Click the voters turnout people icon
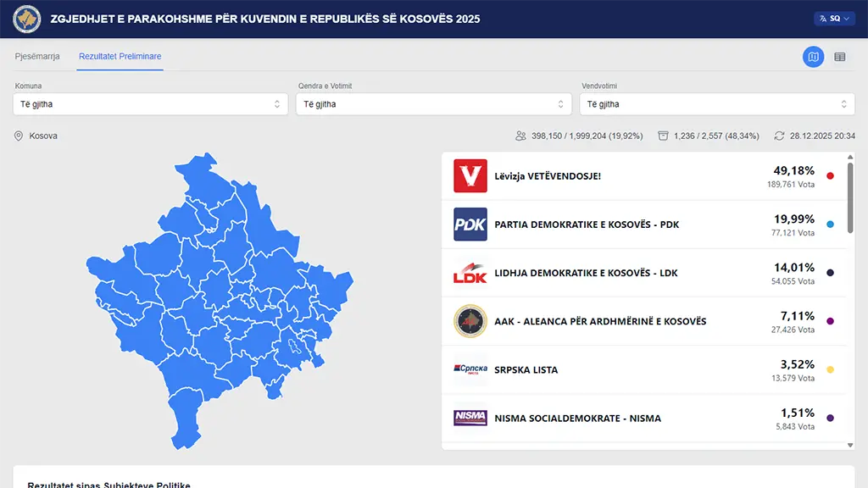Image resolution: width=868 pixels, height=488 pixels. [x=520, y=136]
